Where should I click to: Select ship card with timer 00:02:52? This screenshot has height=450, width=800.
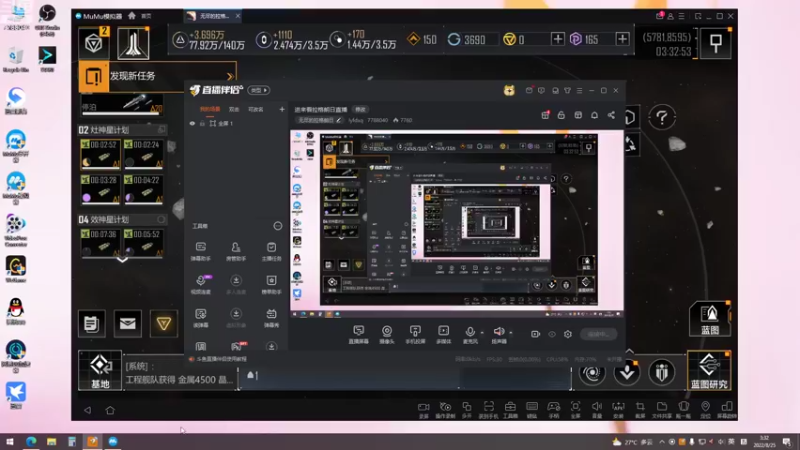(x=101, y=154)
